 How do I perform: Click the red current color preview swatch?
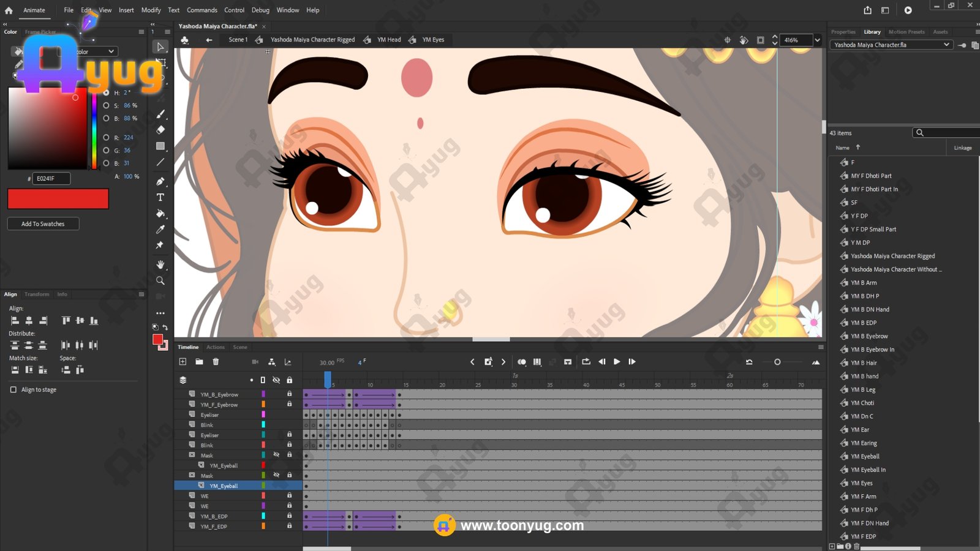(58, 199)
